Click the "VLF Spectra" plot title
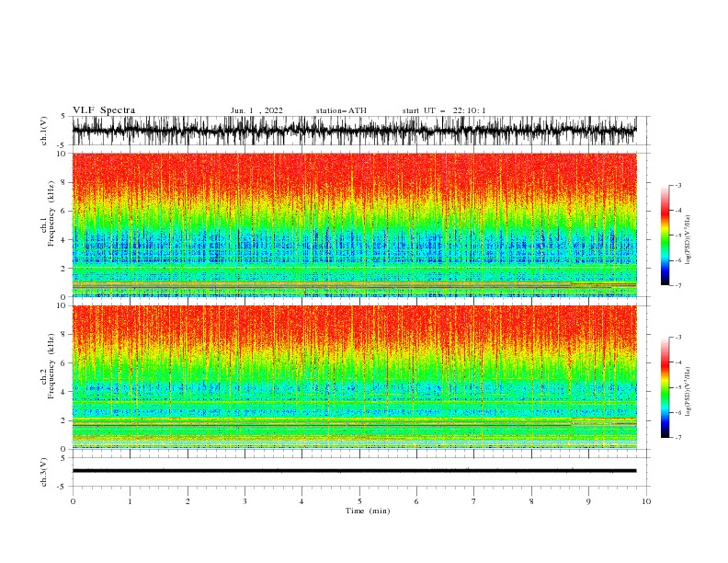The image size is (728, 563). 104,110
